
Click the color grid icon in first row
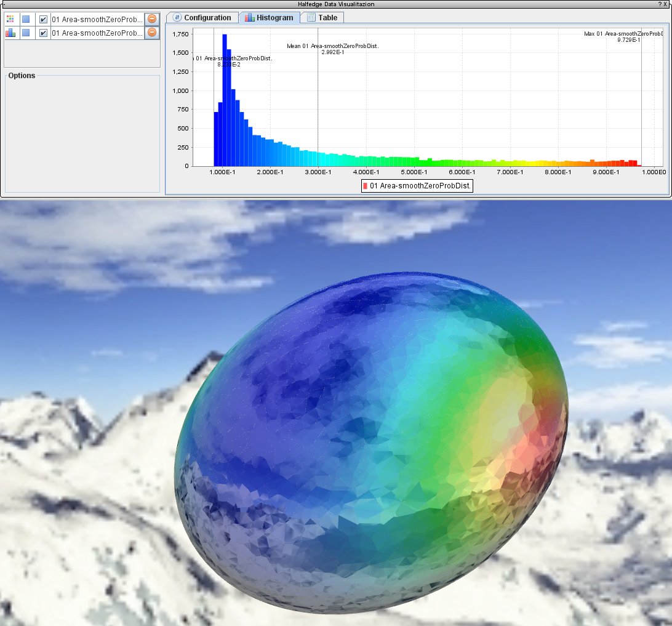[10, 19]
